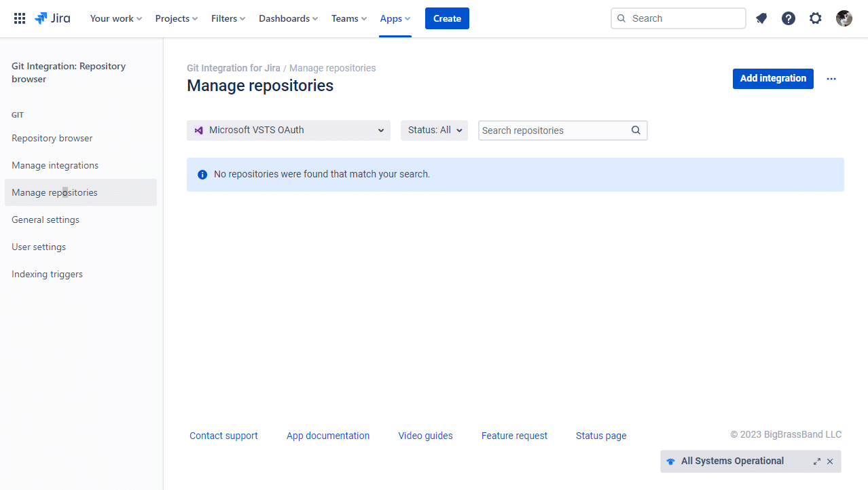This screenshot has height=490, width=868.
Task: Open the app switcher grid icon
Action: pos(20,18)
